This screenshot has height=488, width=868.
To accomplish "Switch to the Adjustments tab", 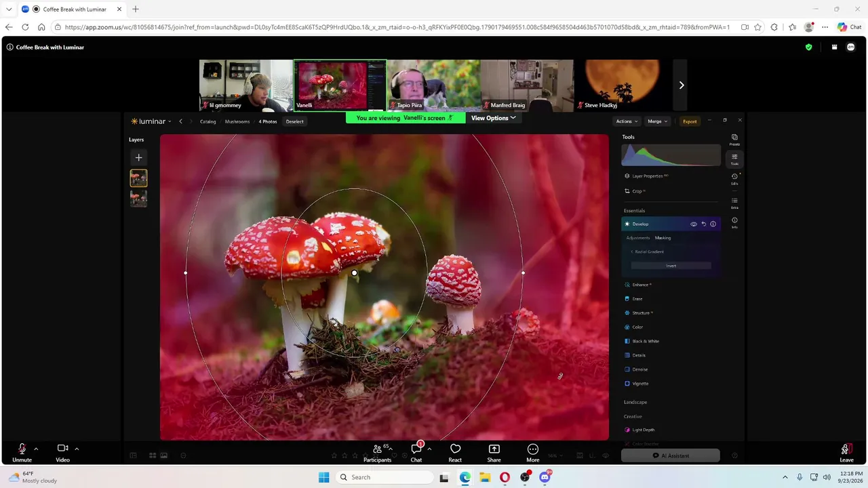I will tap(637, 238).
